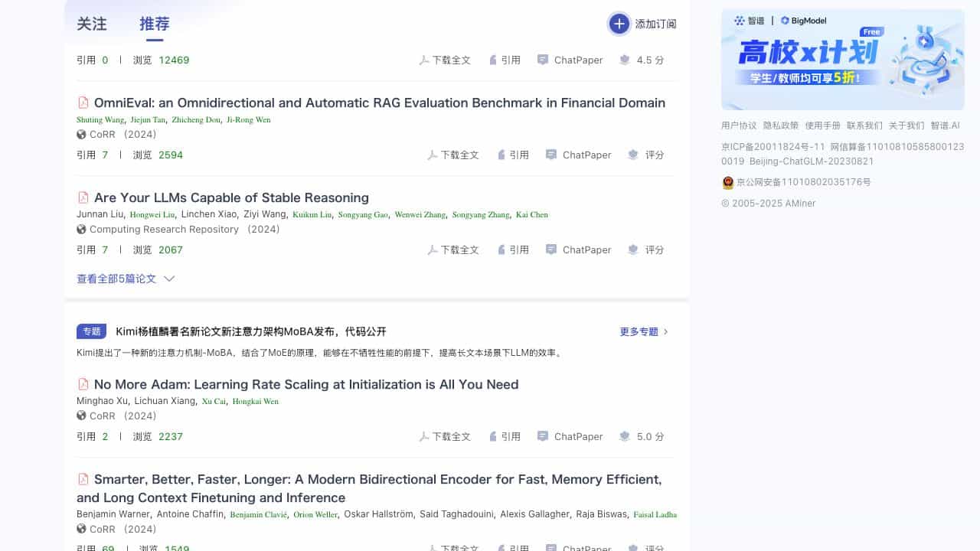This screenshot has height=551, width=980.
Task: Open the 隐私政策 footer link
Action: pos(781,126)
